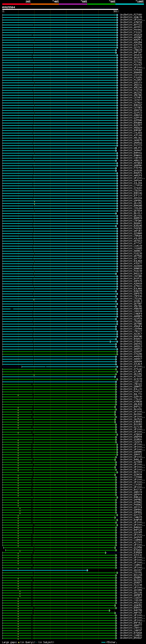
Task: Select the UniRef100_Q76KG1 row label
Action: click(131, 342)
